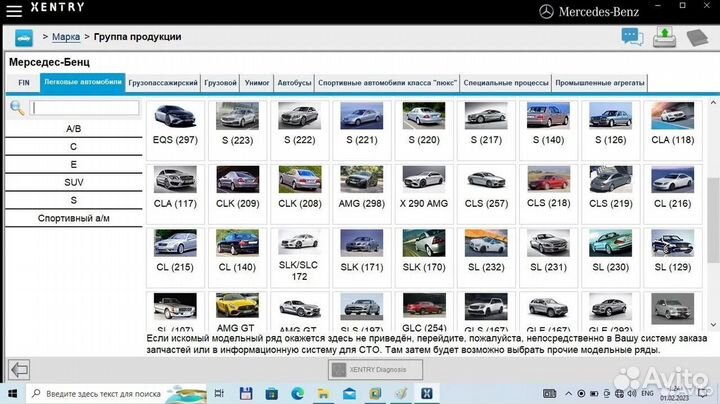
Task: Open the chat support icon
Action: tap(632, 37)
